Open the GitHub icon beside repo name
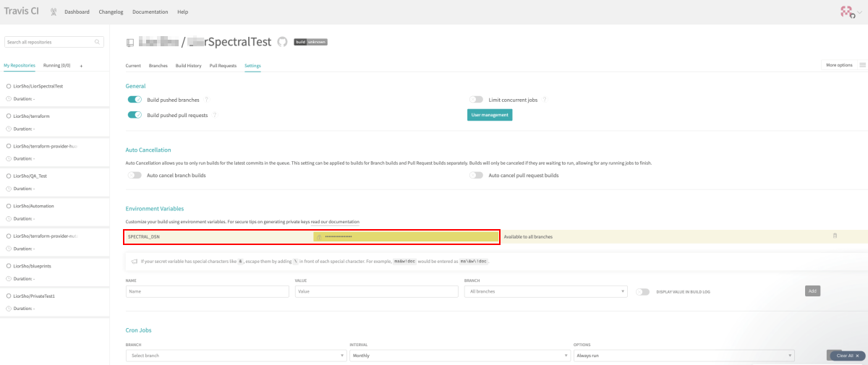 coord(283,42)
